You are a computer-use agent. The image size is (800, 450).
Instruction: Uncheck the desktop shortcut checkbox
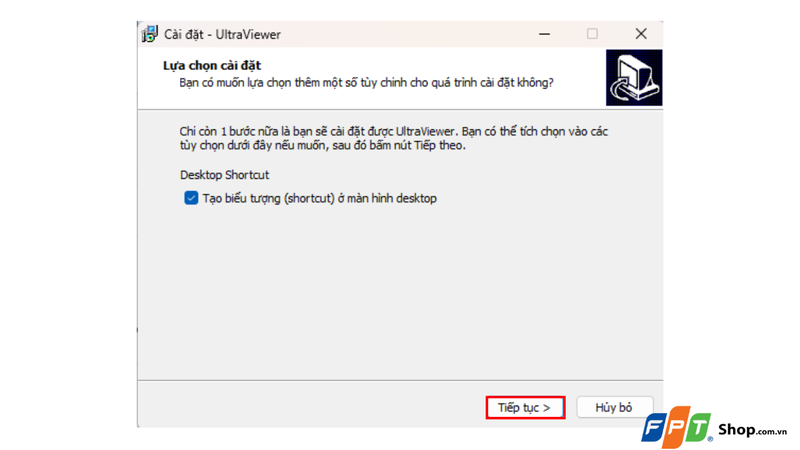tap(191, 198)
